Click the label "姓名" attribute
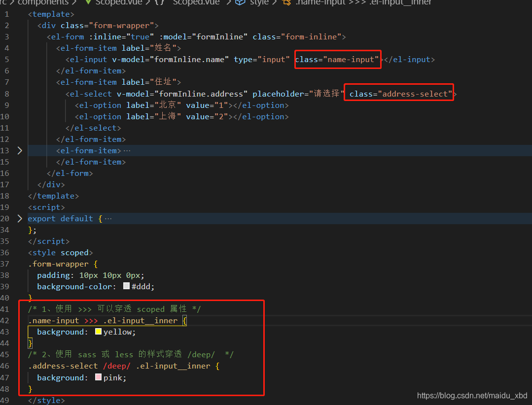532x405 pixels. [x=149, y=48]
